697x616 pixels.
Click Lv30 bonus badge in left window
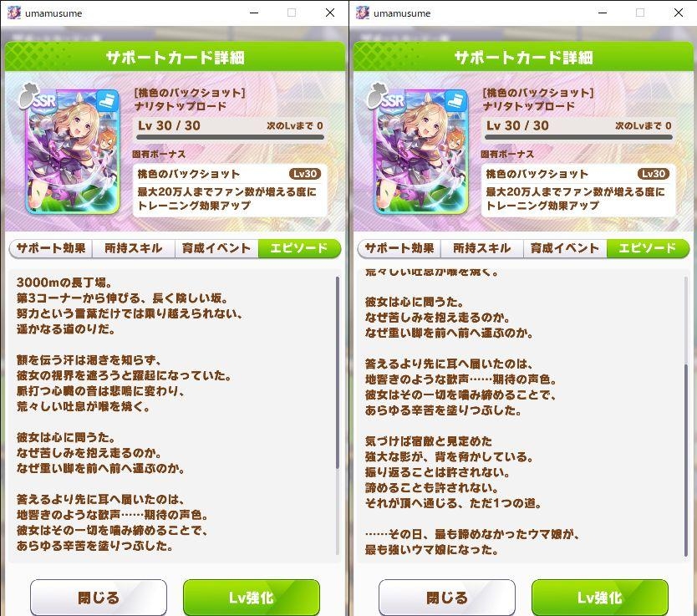pos(305,174)
